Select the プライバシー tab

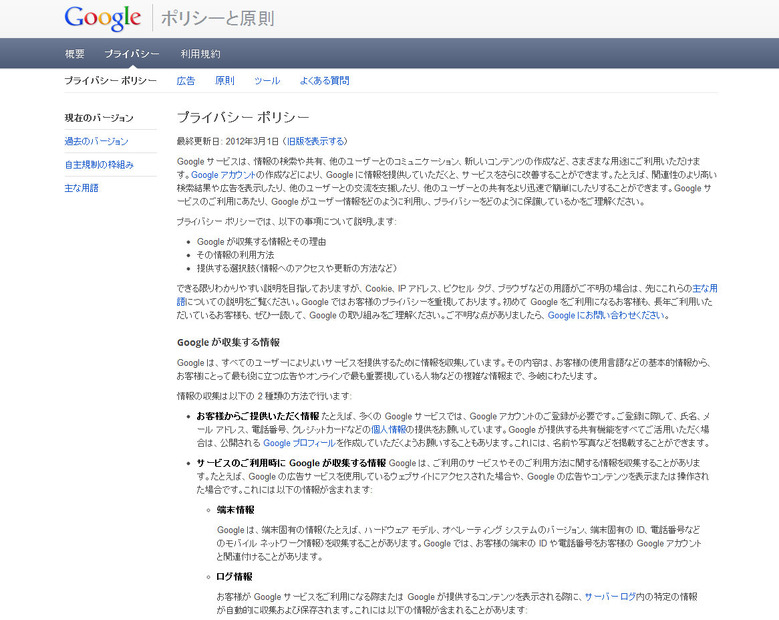(x=132, y=54)
